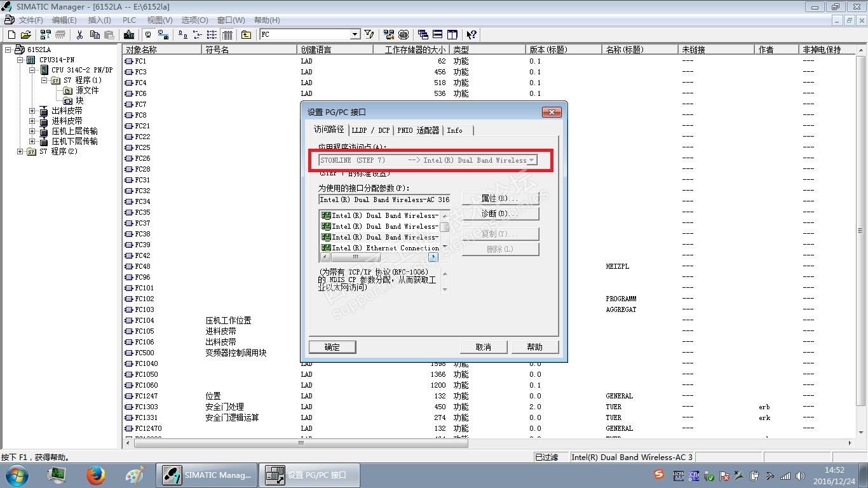Open the Windows Start menu
The image size is (868, 488).
17,475
